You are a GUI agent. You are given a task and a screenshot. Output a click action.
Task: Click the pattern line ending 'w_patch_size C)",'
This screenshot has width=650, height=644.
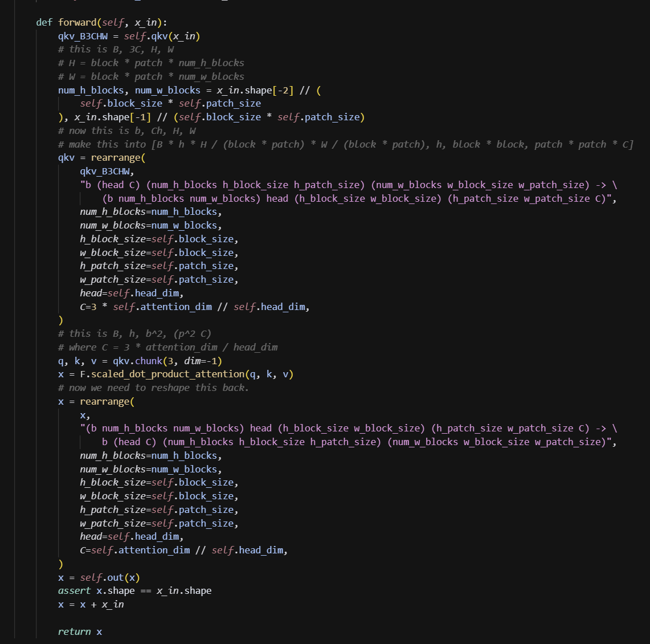[x=359, y=199]
